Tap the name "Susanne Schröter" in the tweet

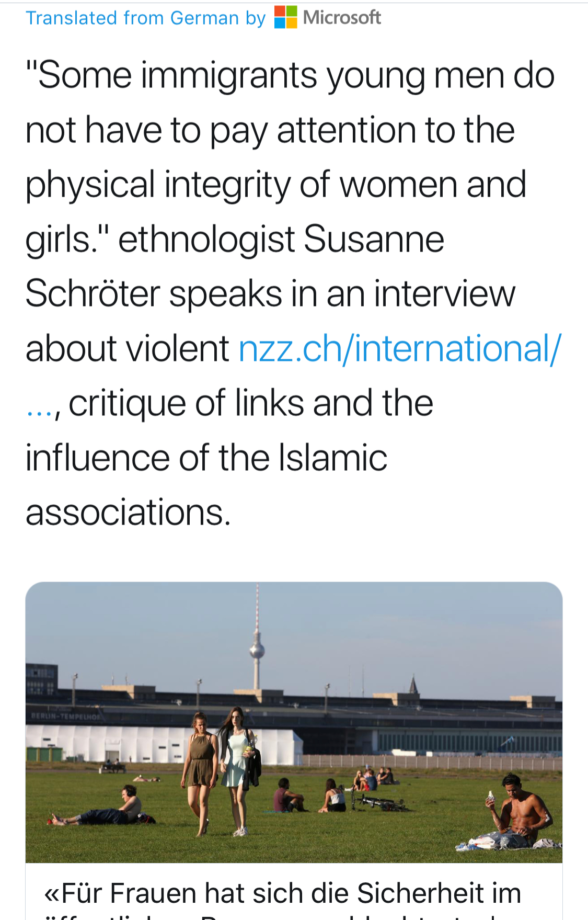click(235, 266)
